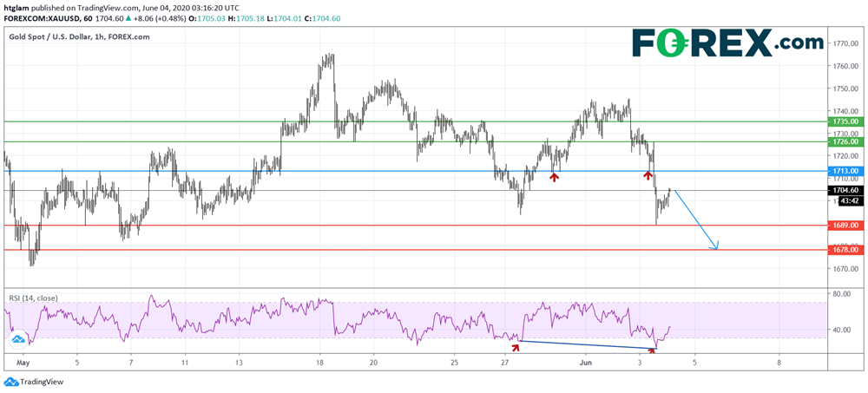Select the 1689.00 red price label
The width and height of the screenshot is (868, 393).
pyautogui.click(x=845, y=226)
